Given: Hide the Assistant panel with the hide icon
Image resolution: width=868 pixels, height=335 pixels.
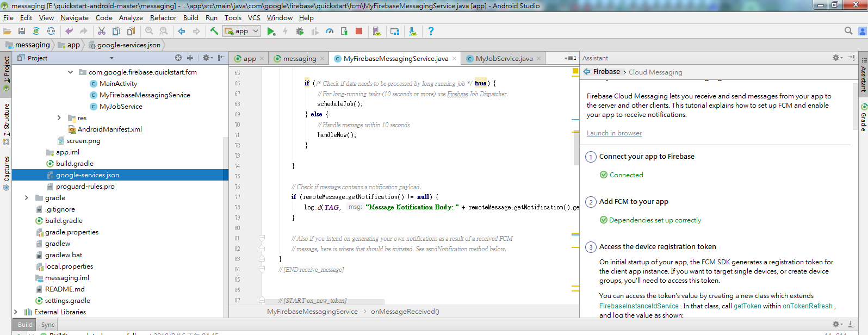Looking at the screenshot, I should [x=851, y=58].
